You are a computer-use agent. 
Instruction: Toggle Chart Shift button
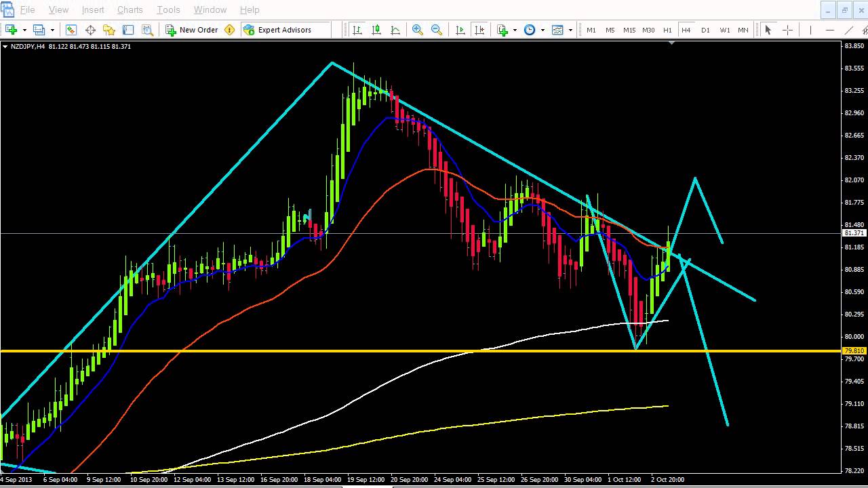coord(479,30)
